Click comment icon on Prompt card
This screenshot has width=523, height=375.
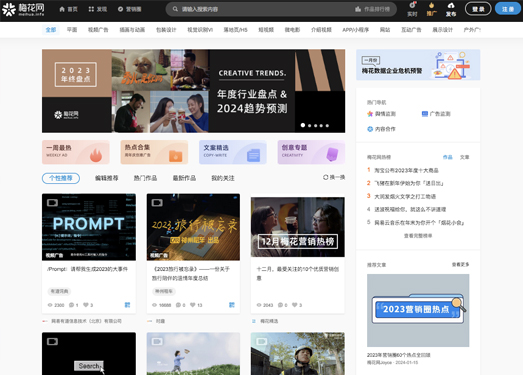(71, 305)
